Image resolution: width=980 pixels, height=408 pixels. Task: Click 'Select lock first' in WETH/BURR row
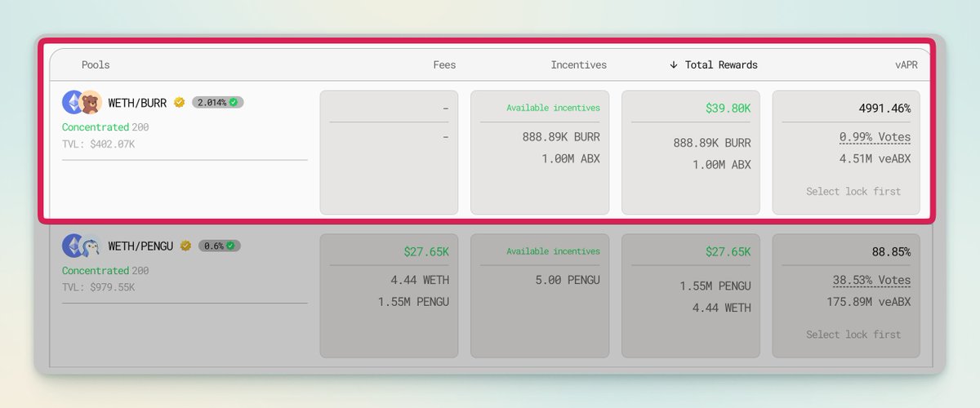click(853, 191)
